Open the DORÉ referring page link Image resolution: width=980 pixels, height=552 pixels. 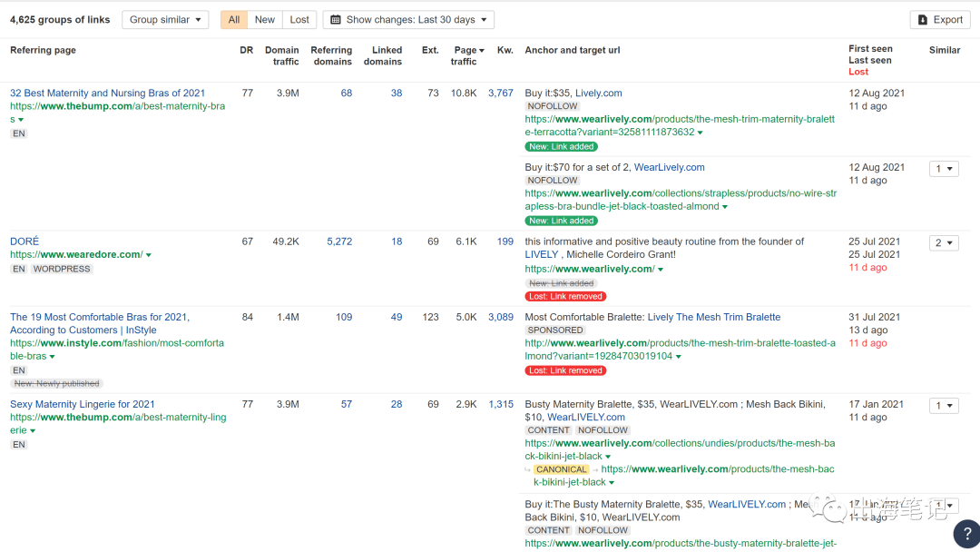(x=24, y=241)
